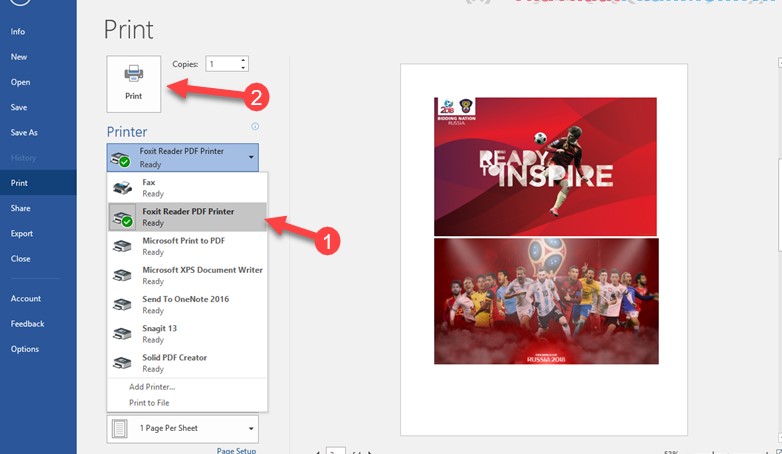782x454 pixels.
Task: Select Solid PDF Creator printer icon
Action: coord(122,363)
